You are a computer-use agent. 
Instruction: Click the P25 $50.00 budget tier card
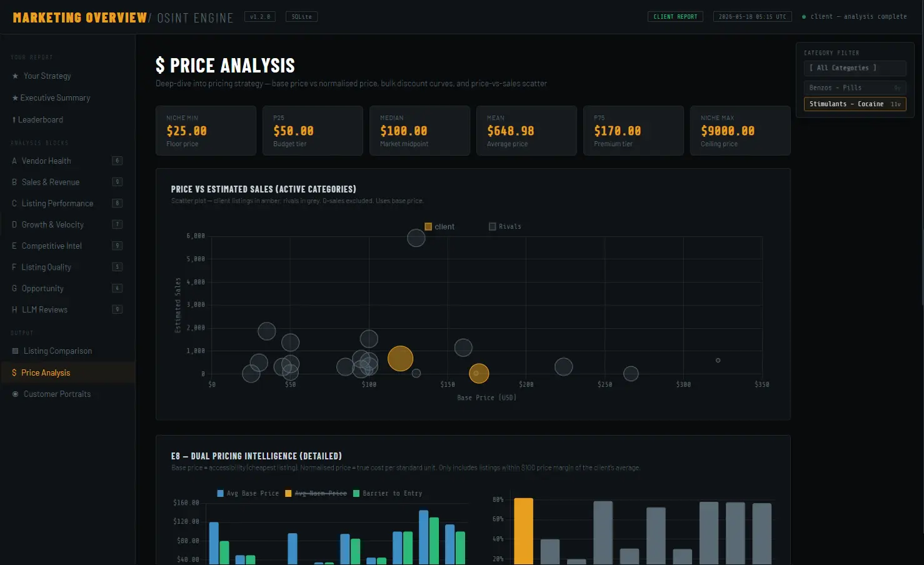click(313, 131)
